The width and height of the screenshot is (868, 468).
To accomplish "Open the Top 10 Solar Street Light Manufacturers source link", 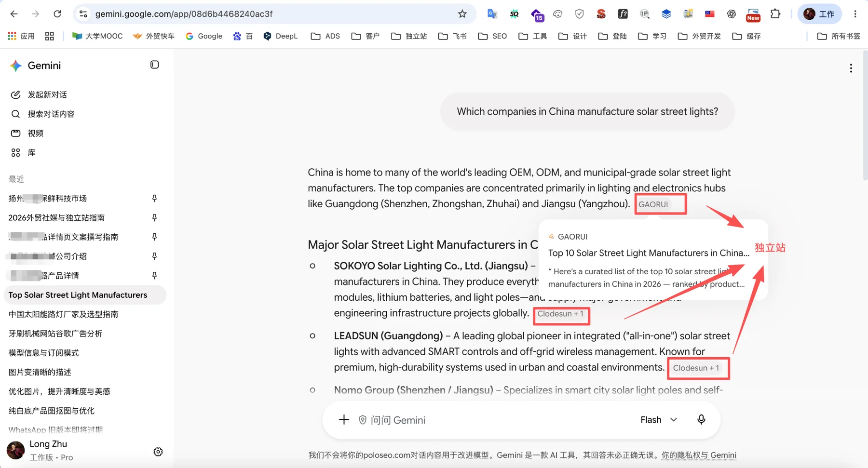I will pos(649,253).
